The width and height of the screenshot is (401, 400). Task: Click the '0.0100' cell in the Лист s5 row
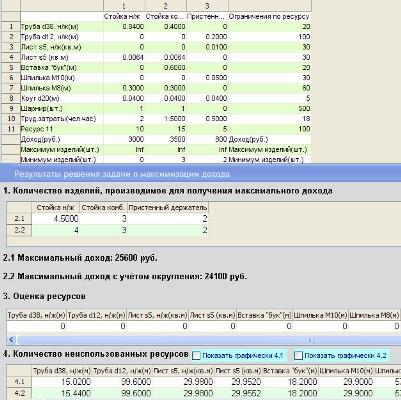coord(207,47)
